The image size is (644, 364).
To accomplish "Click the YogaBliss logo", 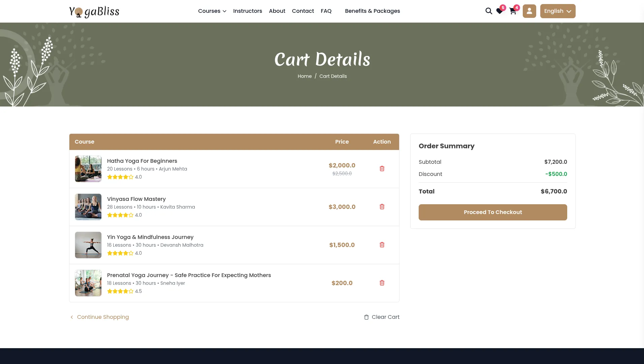I will click(94, 11).
